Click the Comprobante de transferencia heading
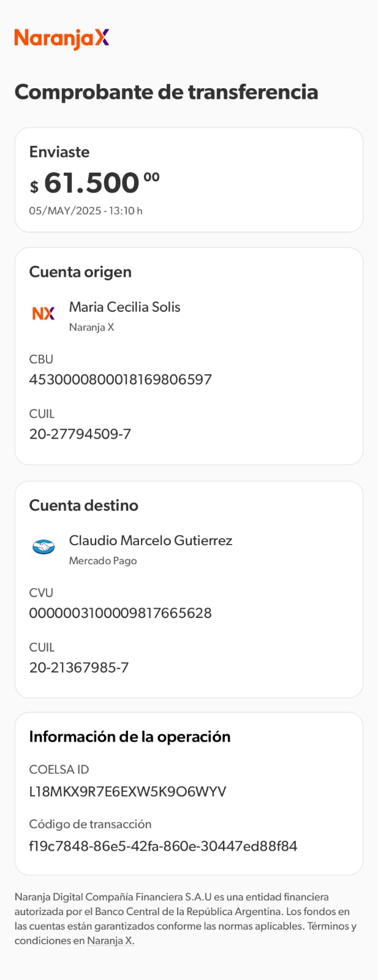The height and width of the screenshot is (980, 378). point(166,92)
